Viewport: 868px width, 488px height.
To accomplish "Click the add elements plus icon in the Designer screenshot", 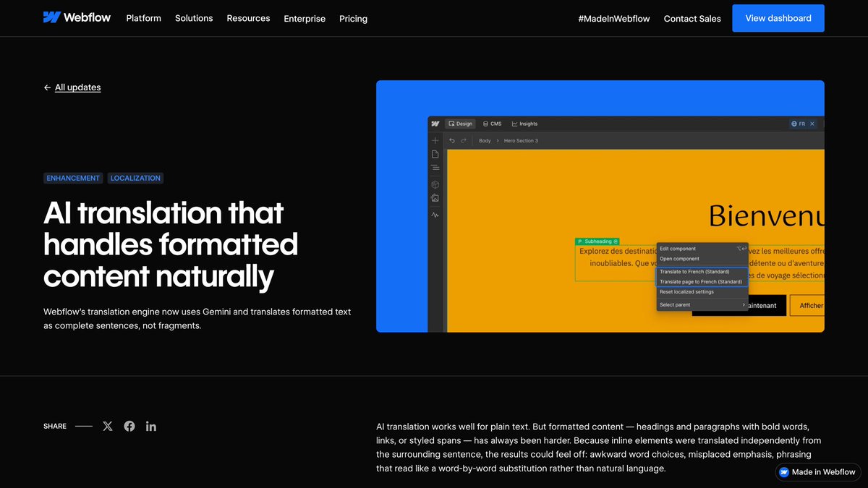I will (435, 140).
